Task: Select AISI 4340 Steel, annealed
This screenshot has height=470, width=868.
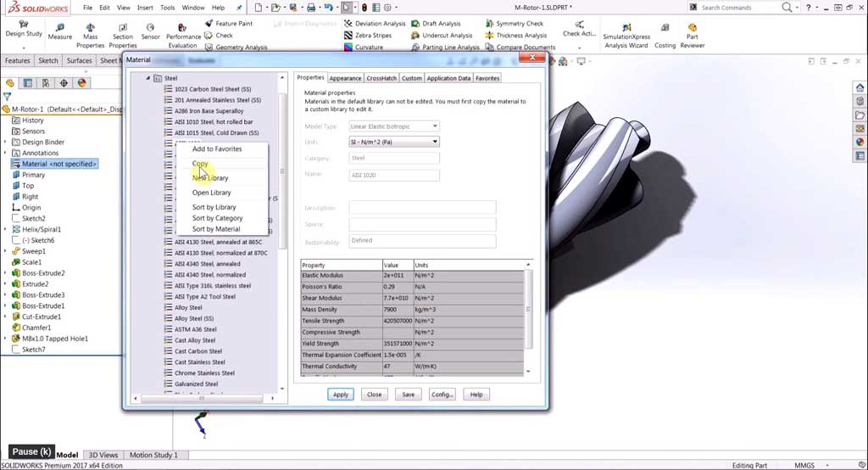Action: [x=207, y=264]
